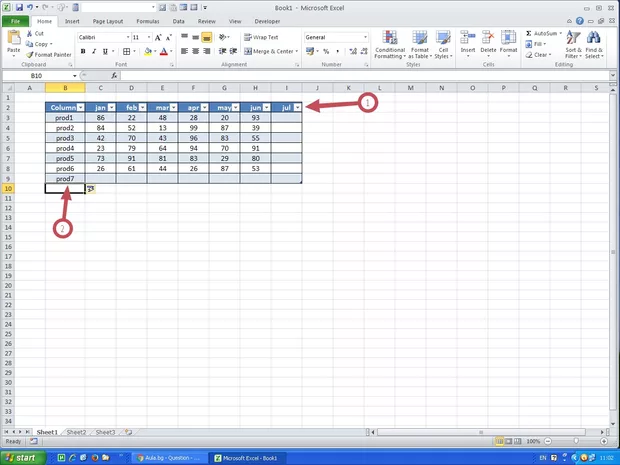Screen dimensions: 620x465
Task: Click the text orientation icon
Action: coord(223,37)
